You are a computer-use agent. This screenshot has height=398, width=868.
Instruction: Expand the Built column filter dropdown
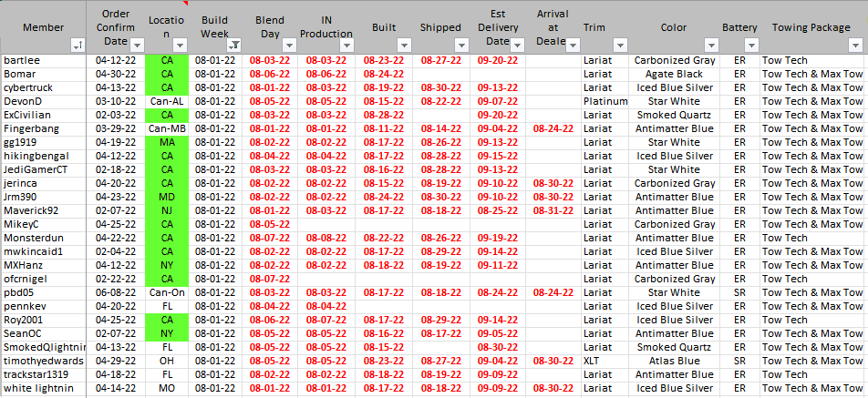coord(402,44)
